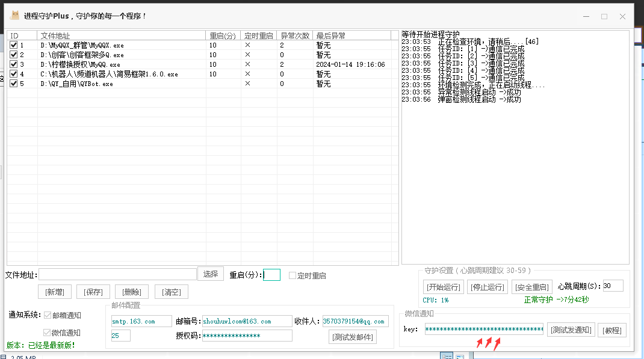Uncheck the checkbox for row ID 1
644x359 pixels.
[14, 45]
